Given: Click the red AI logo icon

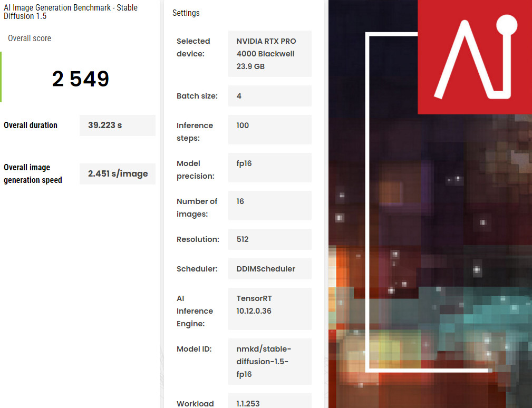Looking at the screenshot, I should click(x=475, y=57).
